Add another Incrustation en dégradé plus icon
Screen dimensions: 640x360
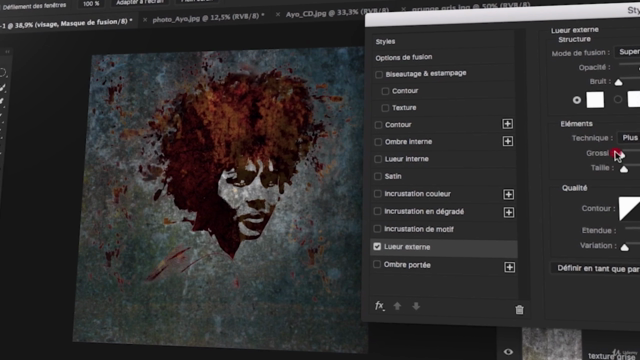(x=509, y=212)
